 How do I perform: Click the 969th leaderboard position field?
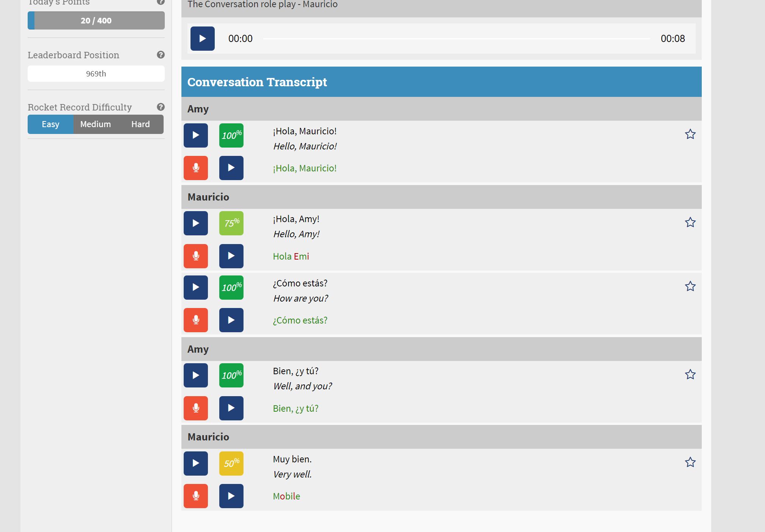[x=96, y=74]
